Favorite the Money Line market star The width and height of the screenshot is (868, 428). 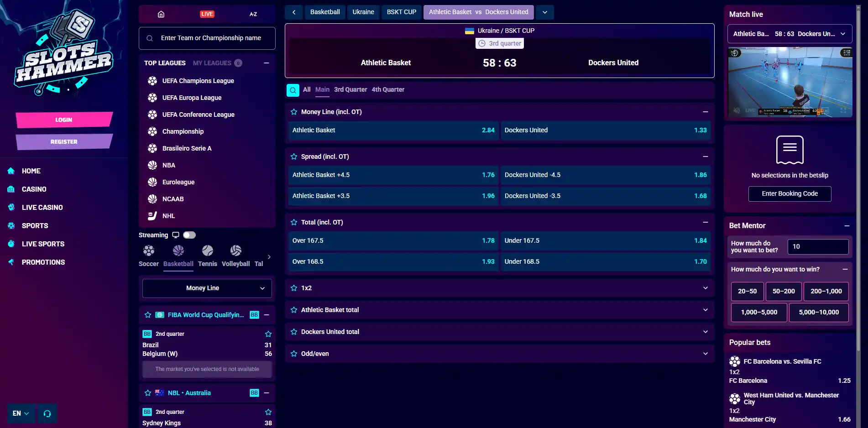pos(294,112)
